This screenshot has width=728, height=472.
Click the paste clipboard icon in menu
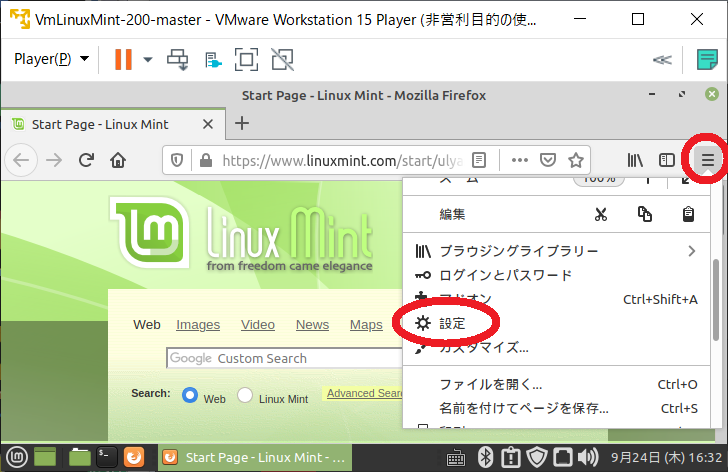(688, 214)
